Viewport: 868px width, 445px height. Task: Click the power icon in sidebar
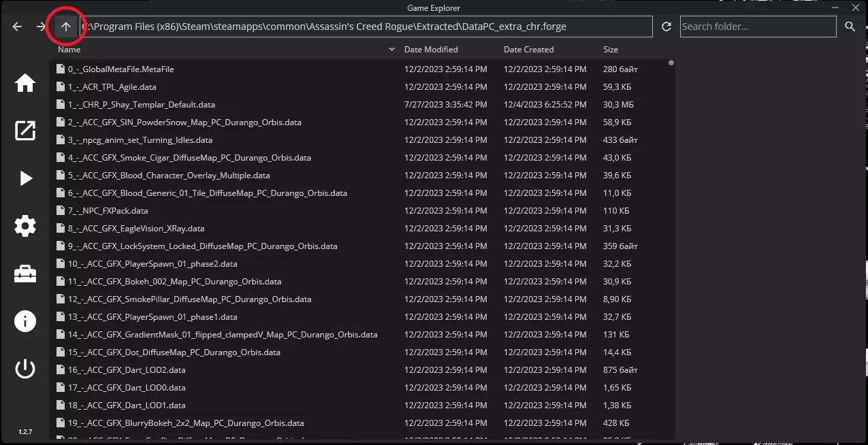pyautogui.click(x=25, y=369)
